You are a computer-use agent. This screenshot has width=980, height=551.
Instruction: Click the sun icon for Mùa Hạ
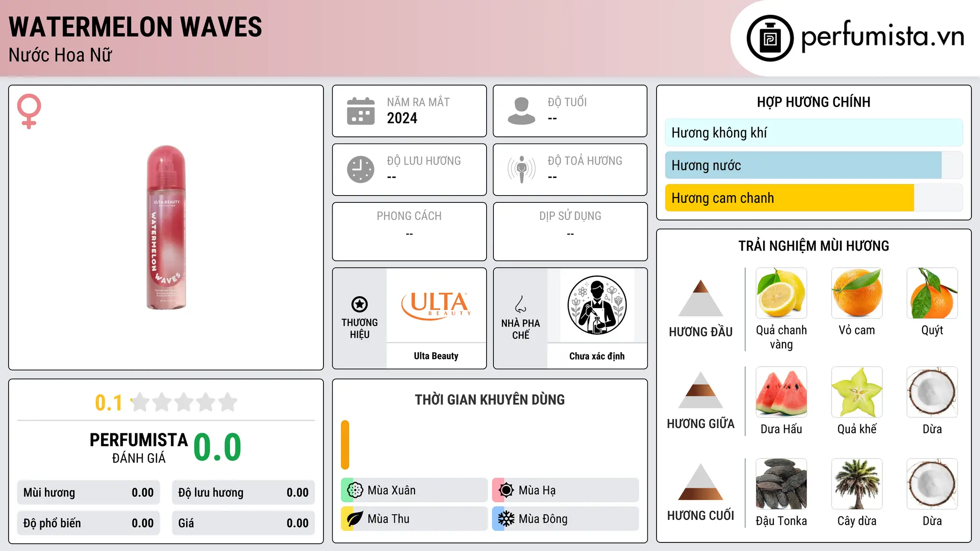[x=506, y=490]
